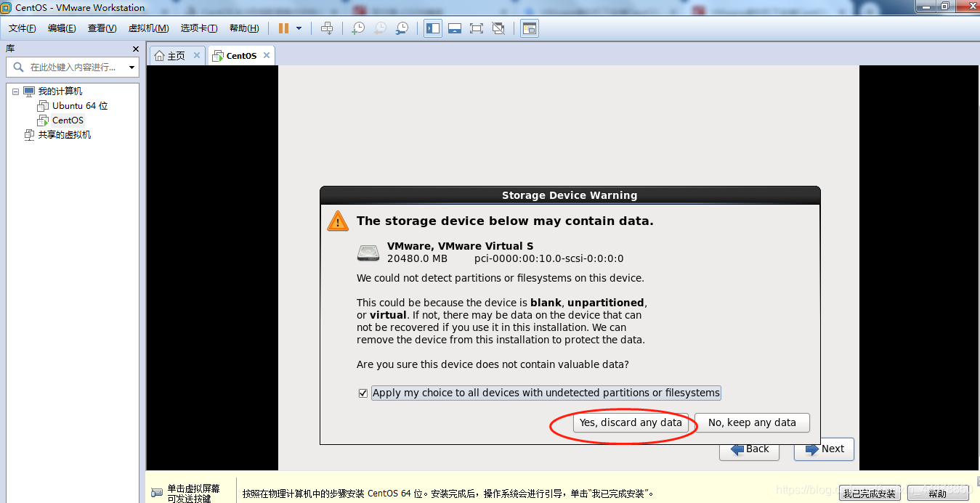Viewport: 980px width, 503px height.
Task: Revert to previous snapshot icon
Action: click(x=380, y=28)
